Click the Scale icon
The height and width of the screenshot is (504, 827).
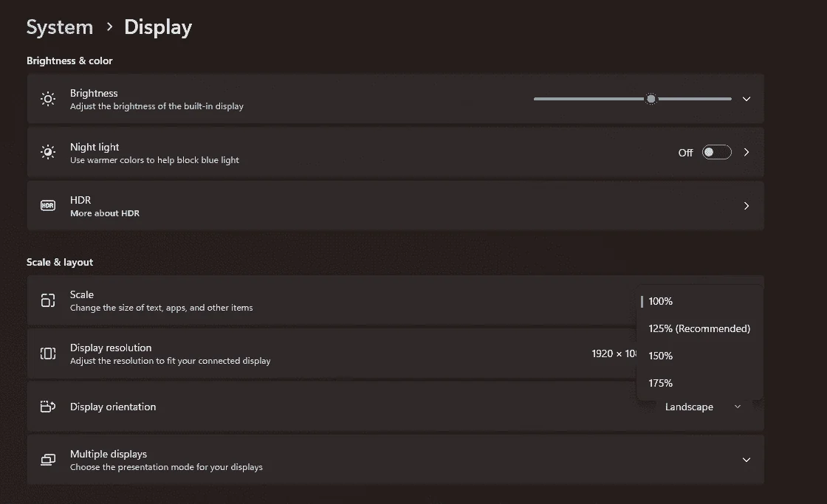click(48, 300)
